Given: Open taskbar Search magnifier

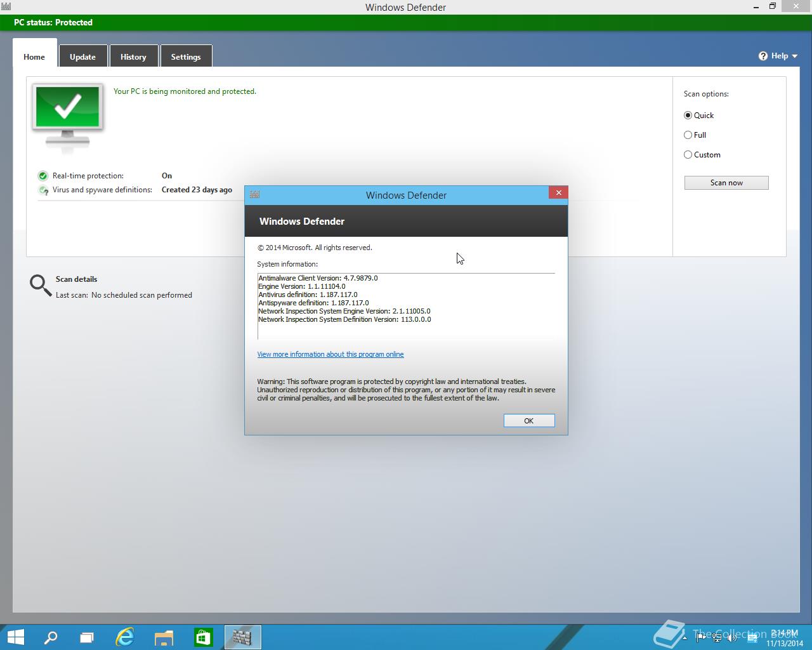Looking at the screenshot, I should 50,637.
